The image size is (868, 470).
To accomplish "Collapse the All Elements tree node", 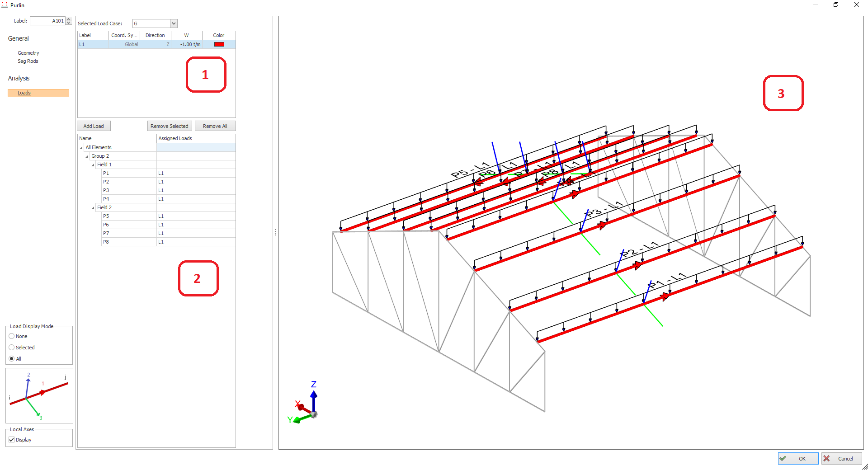I will (x=81, y=148).
